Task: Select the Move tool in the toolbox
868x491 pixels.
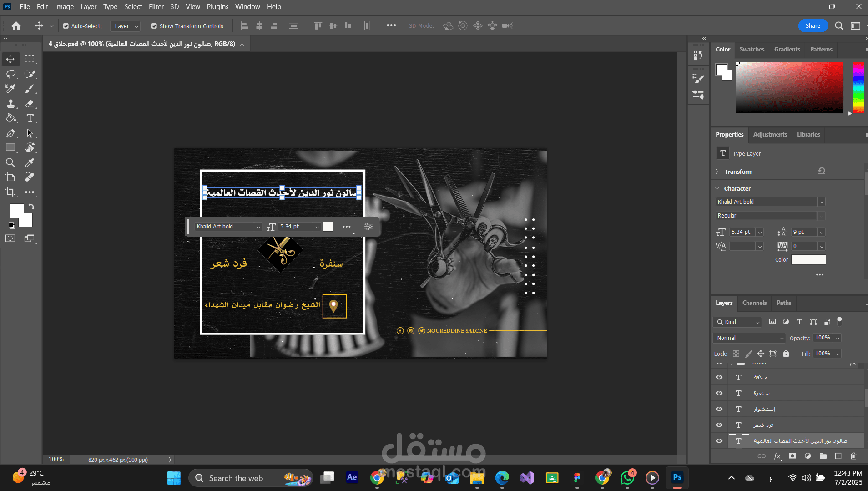Action: click(x=10, y=59)
